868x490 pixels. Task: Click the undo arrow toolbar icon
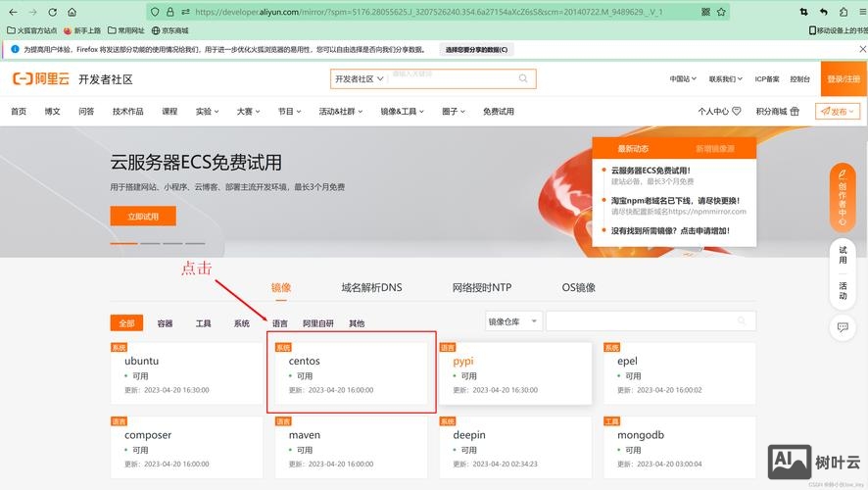tap(824, 12)
